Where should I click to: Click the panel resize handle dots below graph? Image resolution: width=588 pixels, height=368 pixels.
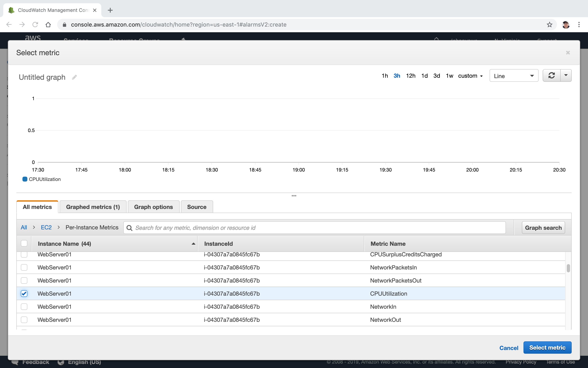[294, 196]
